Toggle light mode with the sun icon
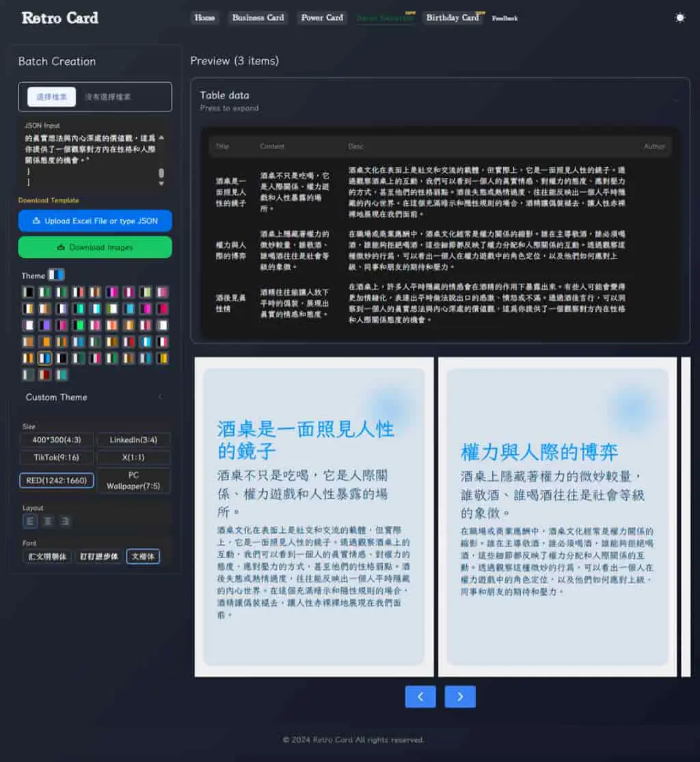 tap(679, 18)
